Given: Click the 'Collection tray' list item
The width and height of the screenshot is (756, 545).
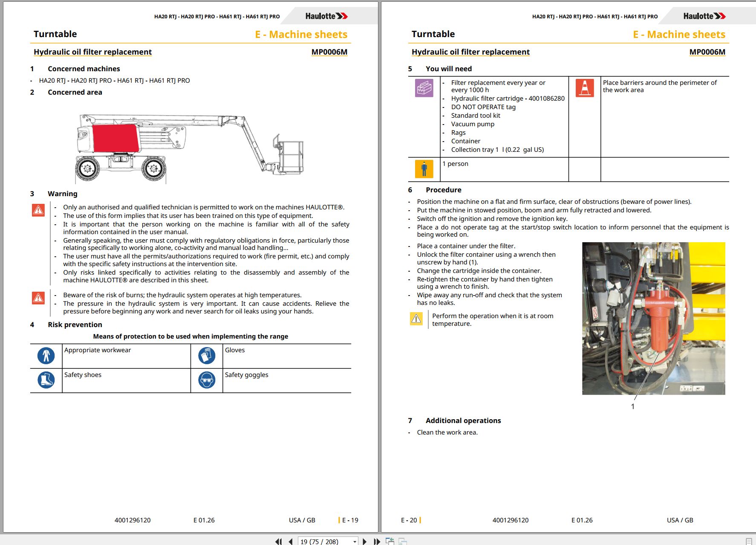Looking at the screenshot, I should tap(497, 150).
